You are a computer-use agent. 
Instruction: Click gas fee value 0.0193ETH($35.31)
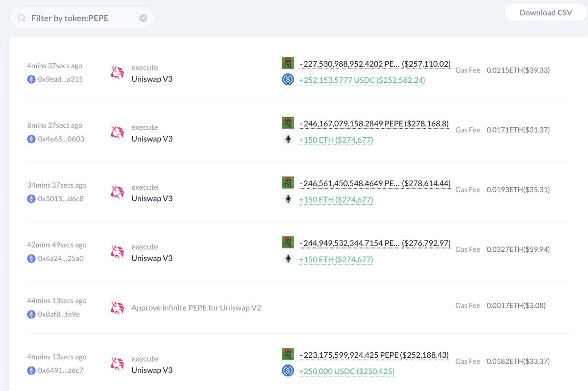(518, 190)
